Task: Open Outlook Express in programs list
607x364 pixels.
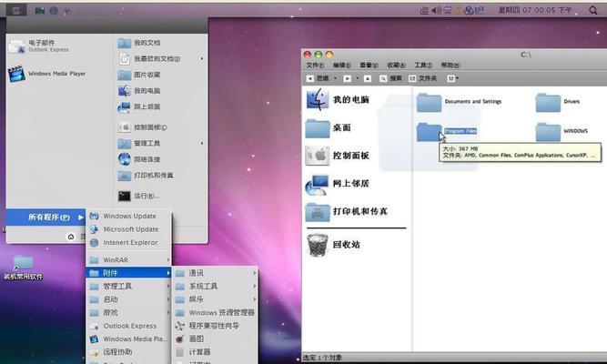Action: point(128,326)
